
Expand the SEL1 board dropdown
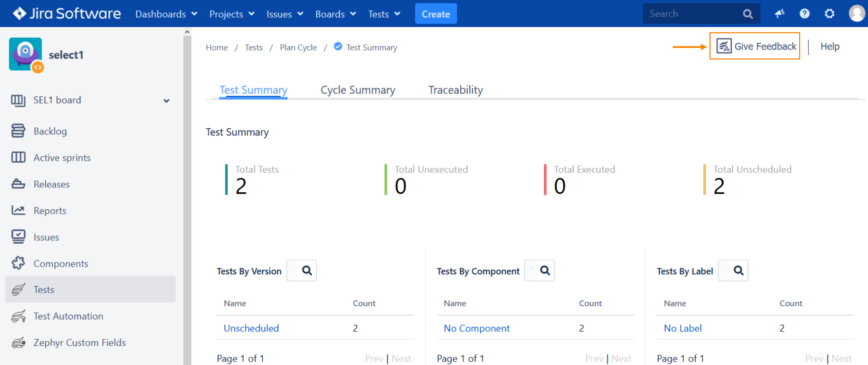(x=166, y=101)
